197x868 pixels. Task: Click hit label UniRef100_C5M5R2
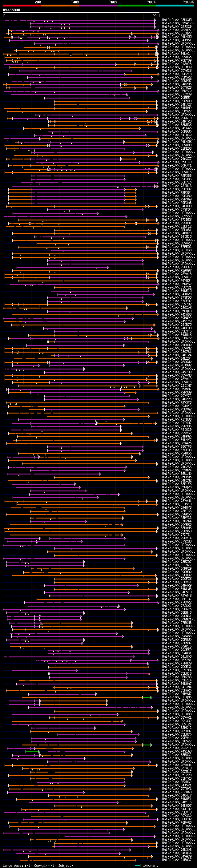click(x=177, y=77)
